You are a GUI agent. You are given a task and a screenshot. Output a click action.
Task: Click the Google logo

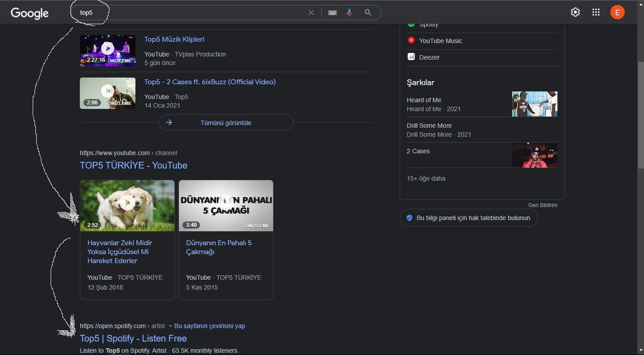click(30, 13)
